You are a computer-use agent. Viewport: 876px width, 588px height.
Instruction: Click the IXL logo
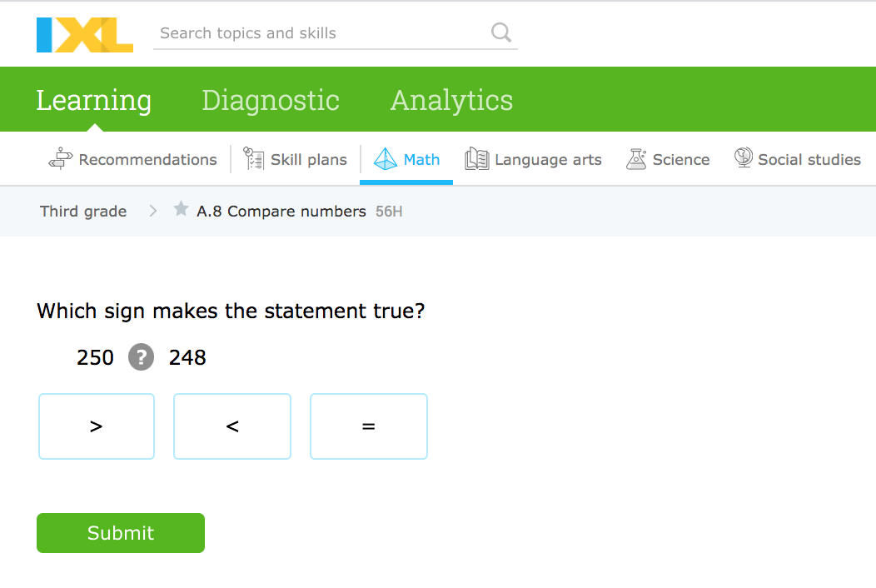point(84,34)
